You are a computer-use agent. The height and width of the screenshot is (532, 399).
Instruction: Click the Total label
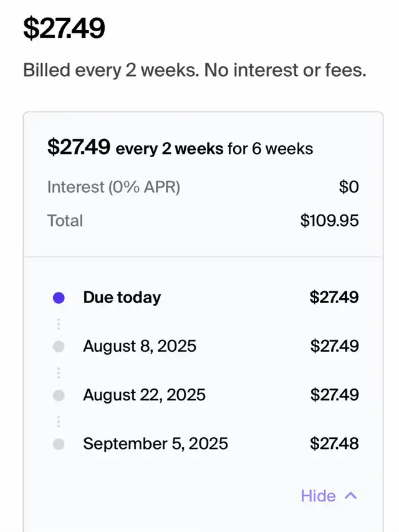(x=65, y=221)
